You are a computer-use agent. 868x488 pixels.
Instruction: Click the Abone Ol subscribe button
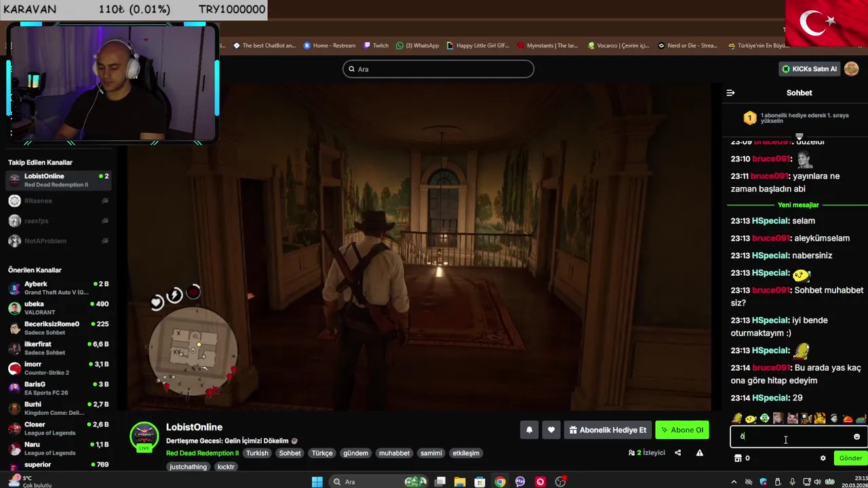click(682, 430)
